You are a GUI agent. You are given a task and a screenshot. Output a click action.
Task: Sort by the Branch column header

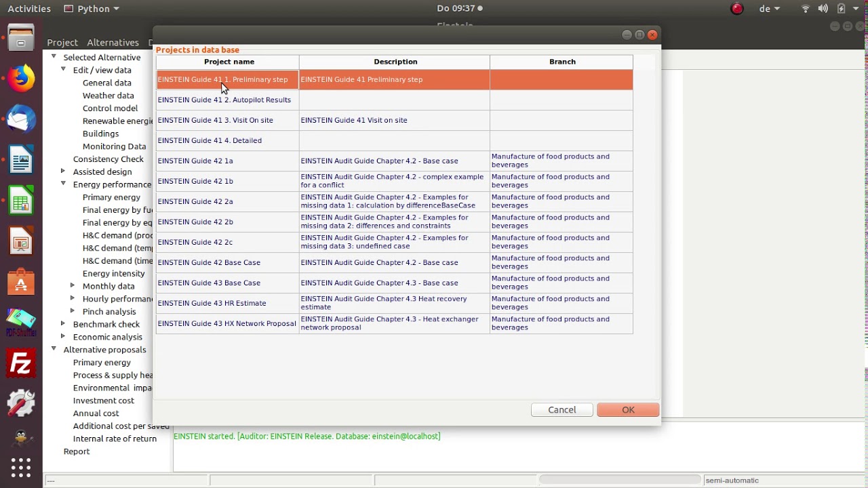click(562, 62)
